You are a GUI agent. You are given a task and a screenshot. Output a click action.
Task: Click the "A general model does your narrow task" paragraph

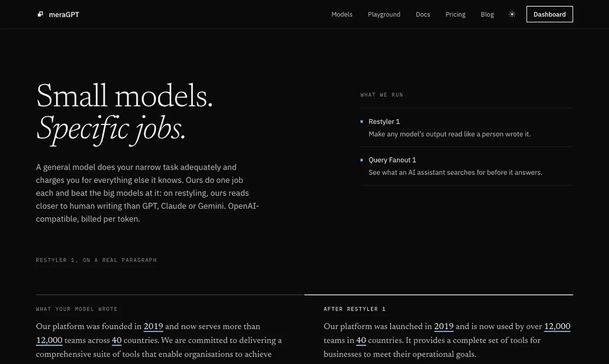click(x=147, y=193)
